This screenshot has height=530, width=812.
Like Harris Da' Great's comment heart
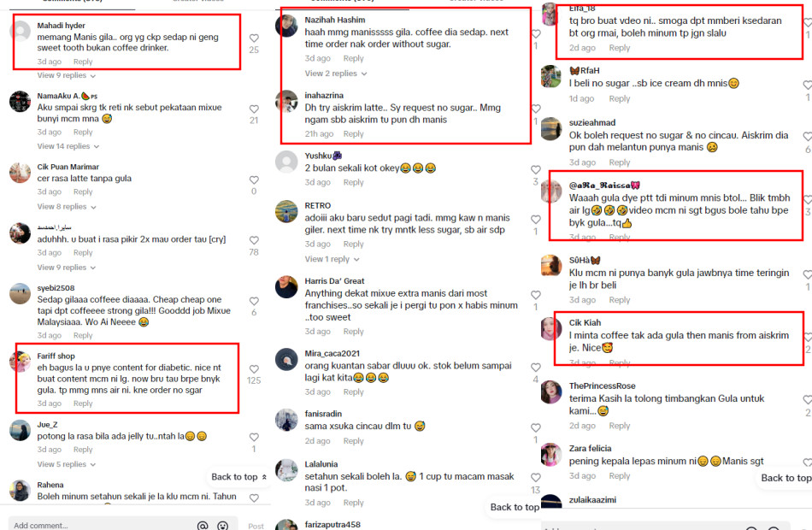point(535,295)
